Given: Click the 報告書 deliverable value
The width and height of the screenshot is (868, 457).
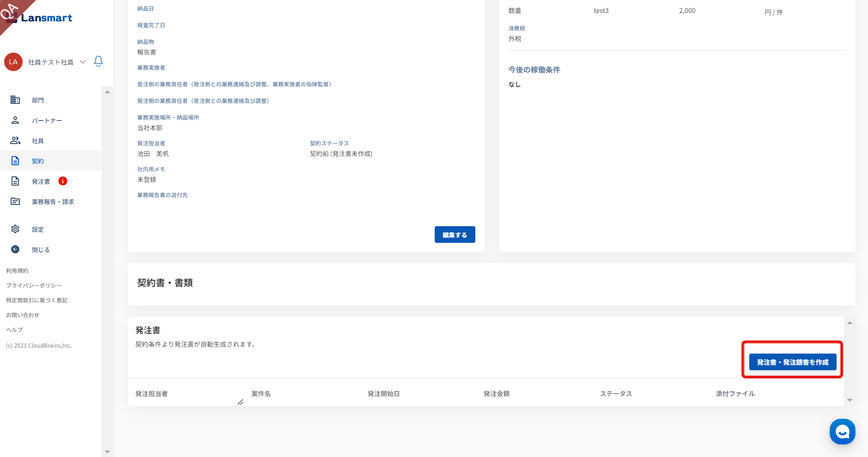Looking at the screenshot, I should pos(146,52).
